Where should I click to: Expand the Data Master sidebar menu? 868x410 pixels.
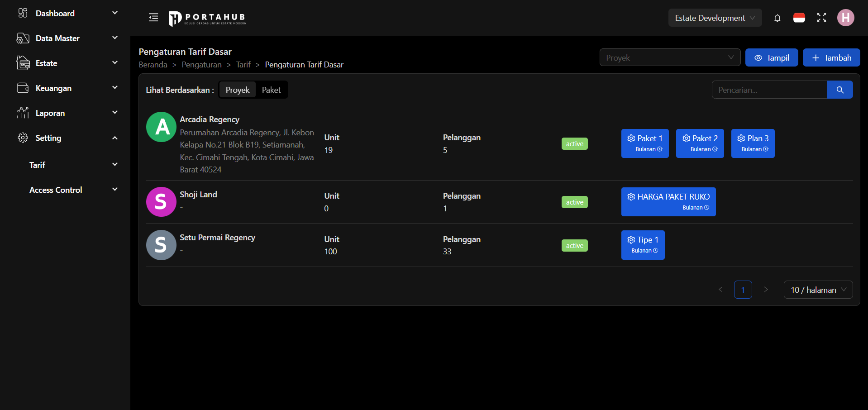(x=67, y=38)
